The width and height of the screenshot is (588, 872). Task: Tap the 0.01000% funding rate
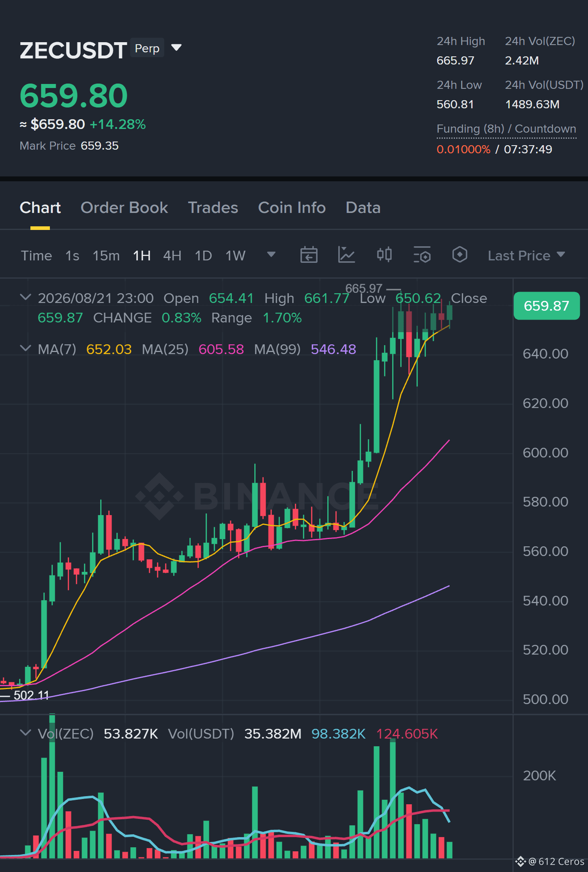(464, 150)
